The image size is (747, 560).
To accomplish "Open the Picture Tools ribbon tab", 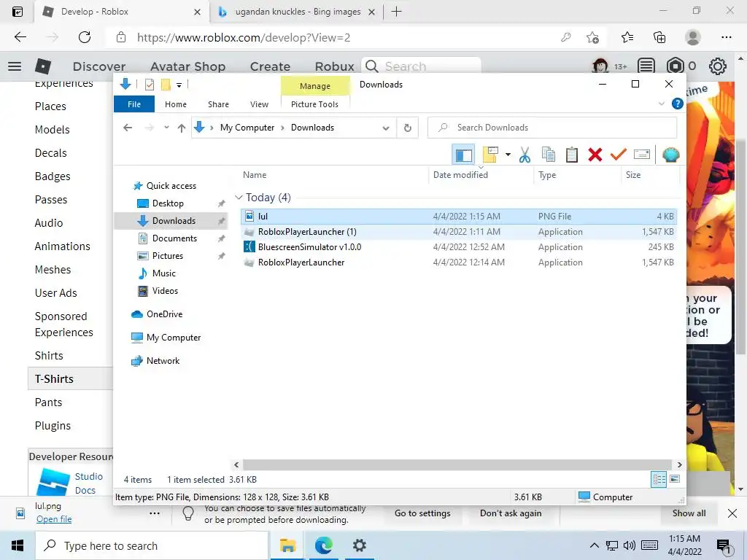I will (x=314, y=104).
